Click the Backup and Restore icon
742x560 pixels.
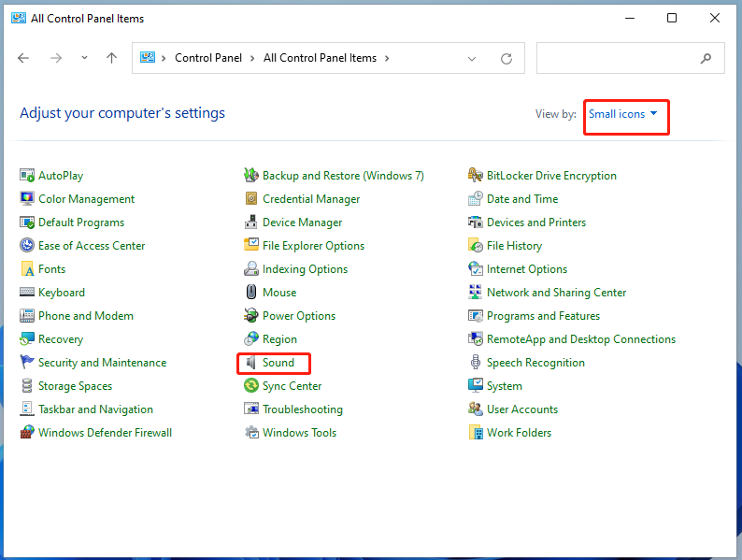pyautogui.click(x=251, y=176)
